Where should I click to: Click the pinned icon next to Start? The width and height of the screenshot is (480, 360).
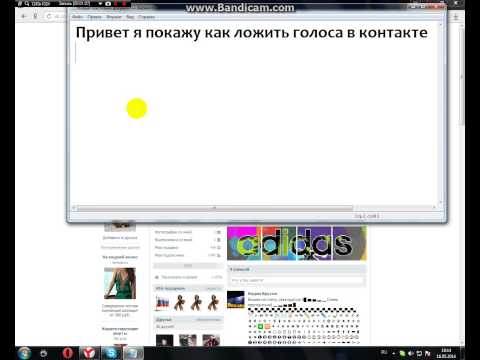[43, 353]
